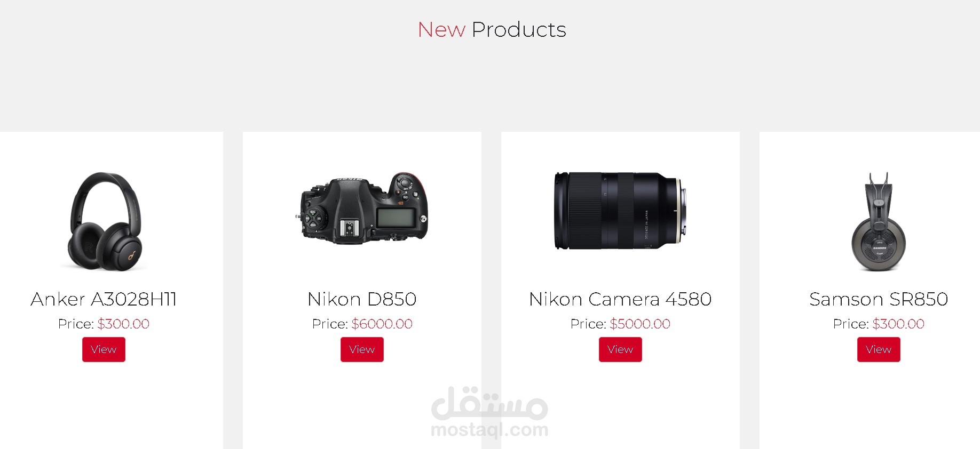Click the Price label on Nikon D850 card
The width and height of the screenshot is (980, 449).
pos(330,324)
